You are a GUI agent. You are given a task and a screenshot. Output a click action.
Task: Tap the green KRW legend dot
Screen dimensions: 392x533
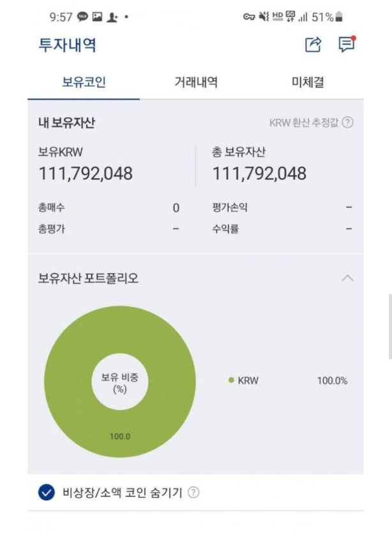231,380
